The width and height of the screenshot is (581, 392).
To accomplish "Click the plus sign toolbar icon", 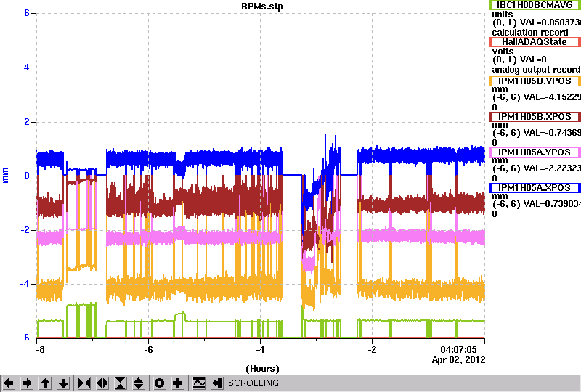I will pos(177,383).
